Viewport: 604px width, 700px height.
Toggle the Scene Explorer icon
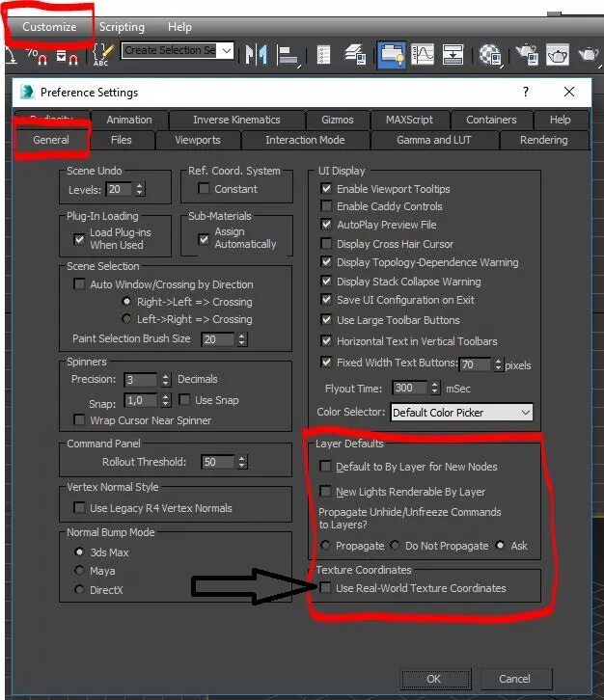(x=323, y=55)
